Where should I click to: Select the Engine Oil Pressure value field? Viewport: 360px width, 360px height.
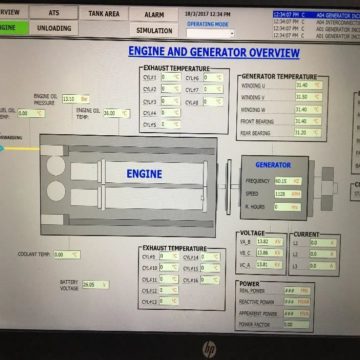point(76,99)
